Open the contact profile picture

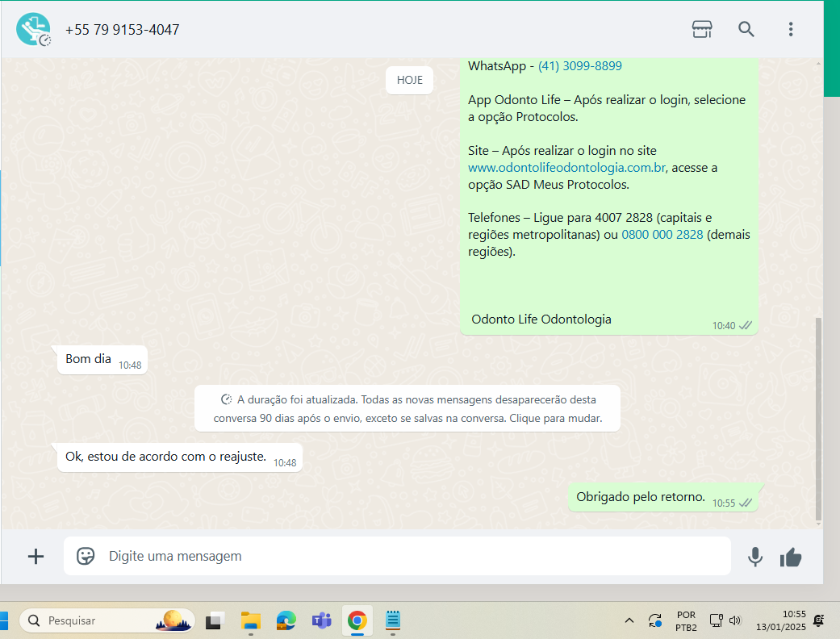pyautogui.click(x=33, y=30)
